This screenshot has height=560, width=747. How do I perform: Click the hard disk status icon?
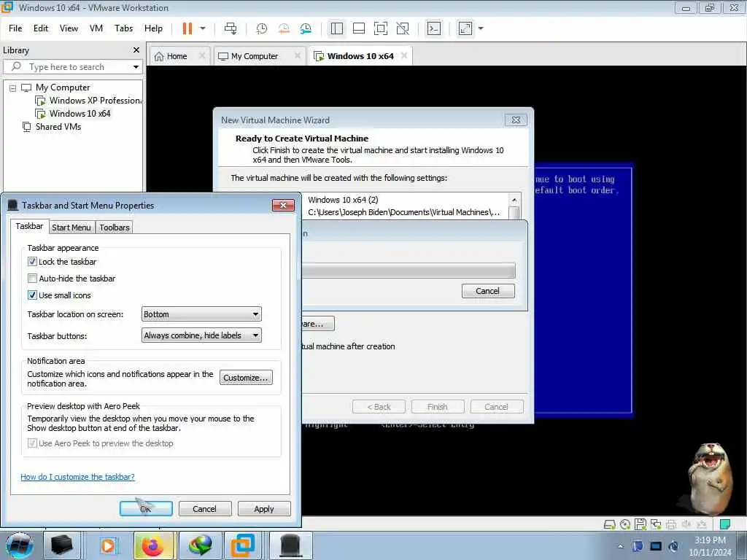pyautogui.click(x=609, y=524)
